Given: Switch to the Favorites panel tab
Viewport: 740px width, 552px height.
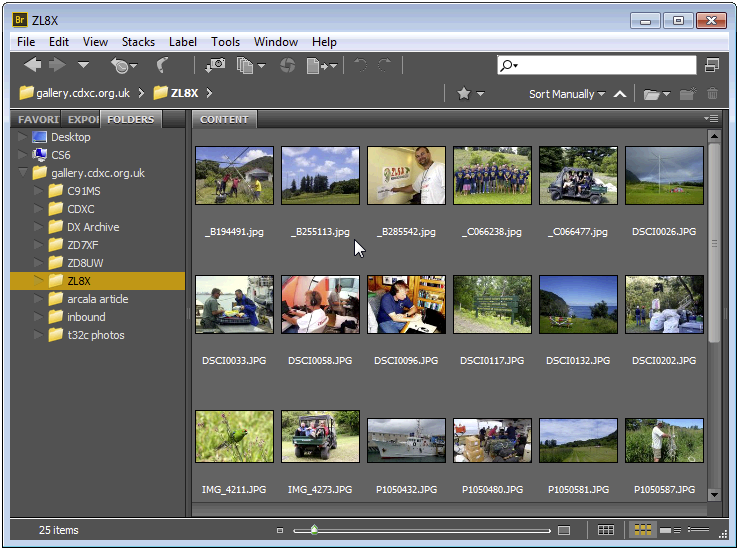Looking at the screenshot, I should [x=38, y=119].
